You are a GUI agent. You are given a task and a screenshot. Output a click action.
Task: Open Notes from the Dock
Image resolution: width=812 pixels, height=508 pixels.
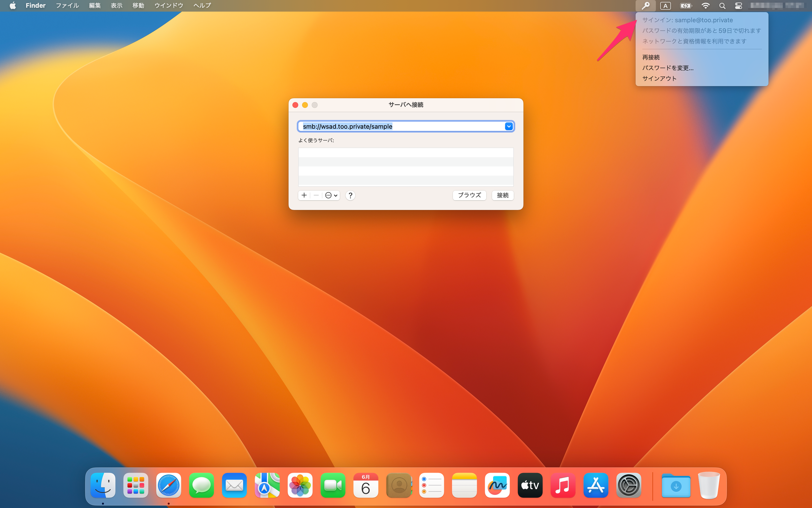click(x=465, y=485)
